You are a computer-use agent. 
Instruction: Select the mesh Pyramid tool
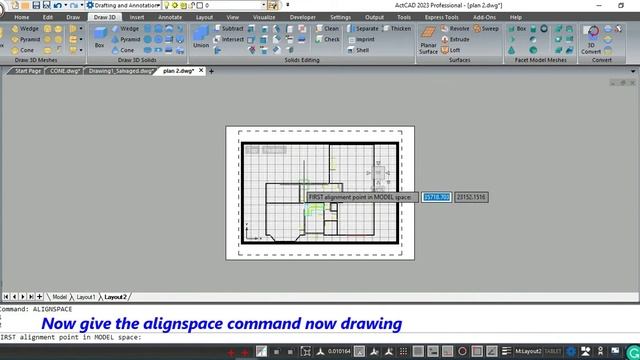(26, 39)
